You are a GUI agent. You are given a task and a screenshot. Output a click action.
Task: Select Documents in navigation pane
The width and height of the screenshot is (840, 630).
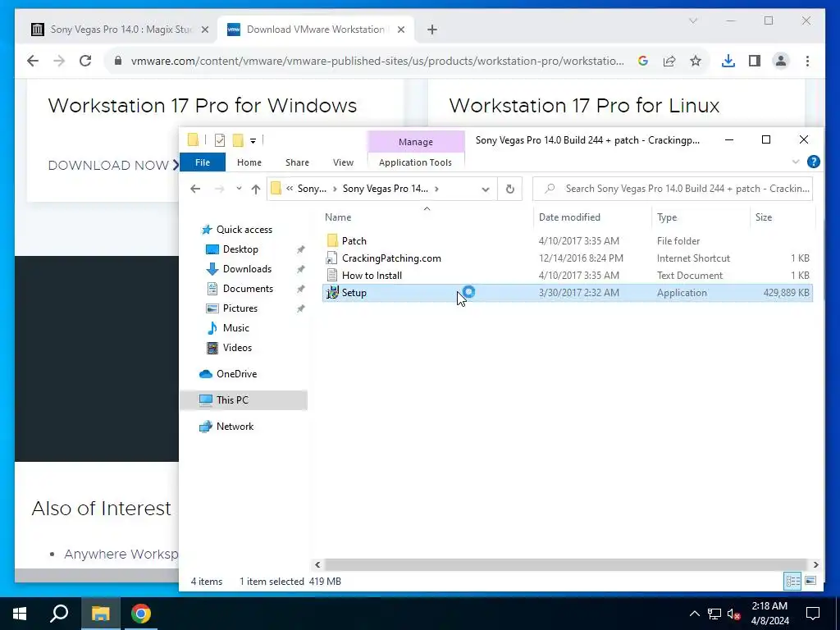(248, 289)
